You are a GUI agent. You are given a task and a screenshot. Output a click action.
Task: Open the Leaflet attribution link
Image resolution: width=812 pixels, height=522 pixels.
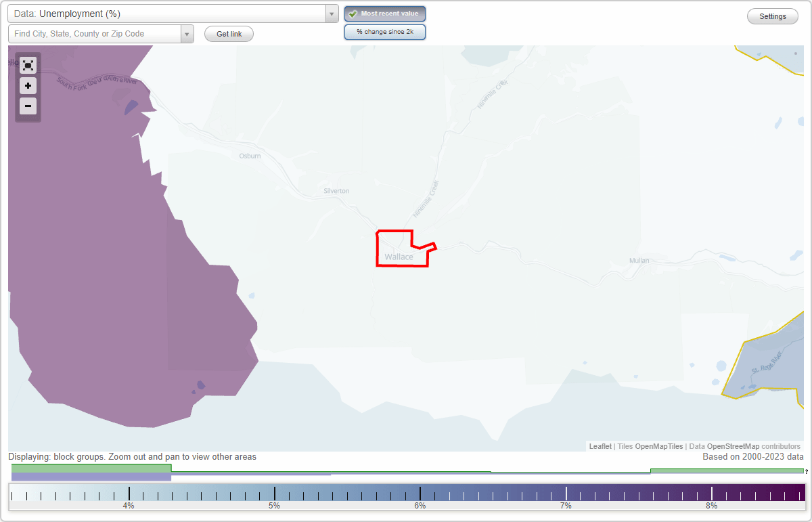click(600, 446)
